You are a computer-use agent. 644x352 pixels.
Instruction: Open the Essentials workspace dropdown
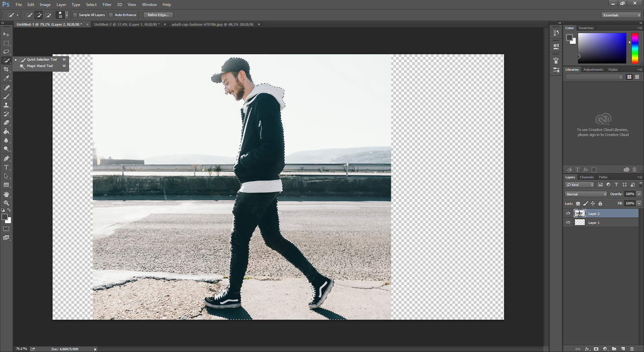[621, 15]
